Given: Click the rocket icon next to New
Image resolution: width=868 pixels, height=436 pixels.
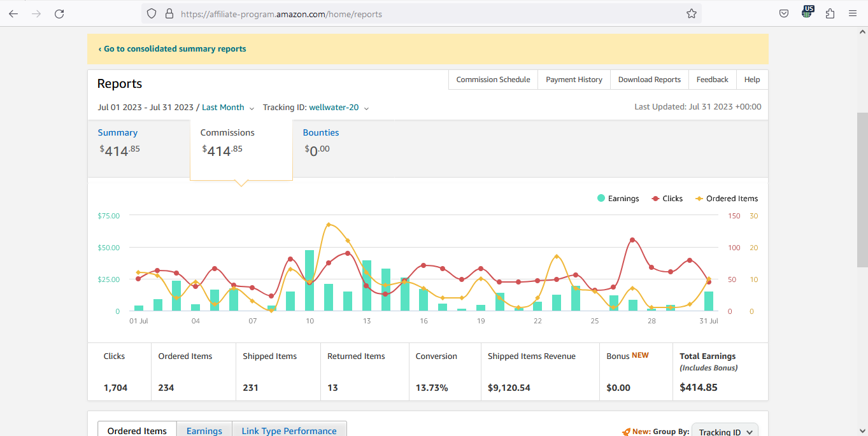Looking at the screenshot, I should click(626, 432).
